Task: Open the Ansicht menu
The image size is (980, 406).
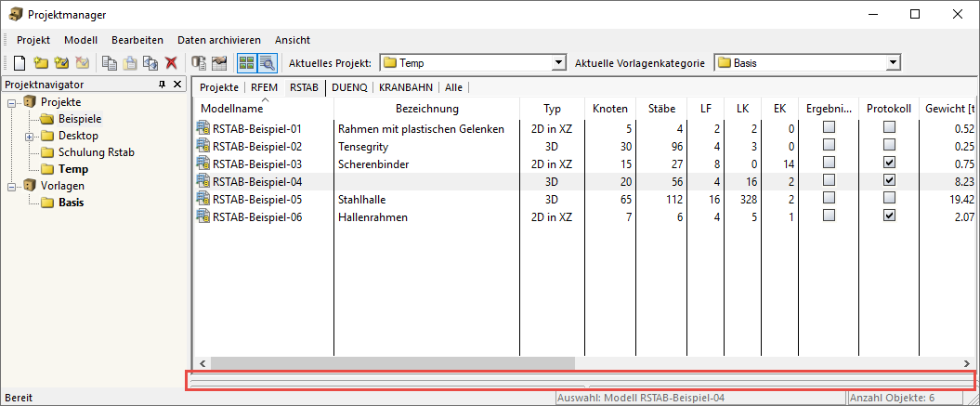Action: coord(293,40)
